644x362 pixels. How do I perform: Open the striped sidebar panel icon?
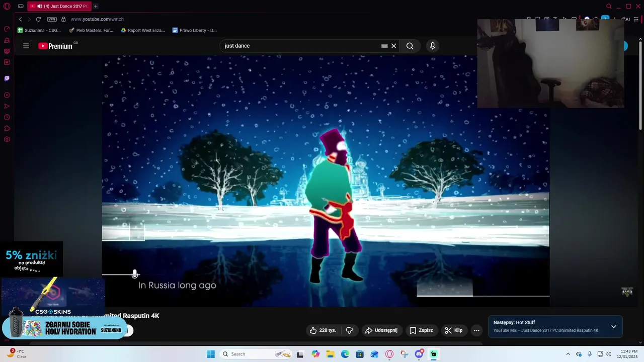click(7, 51)
